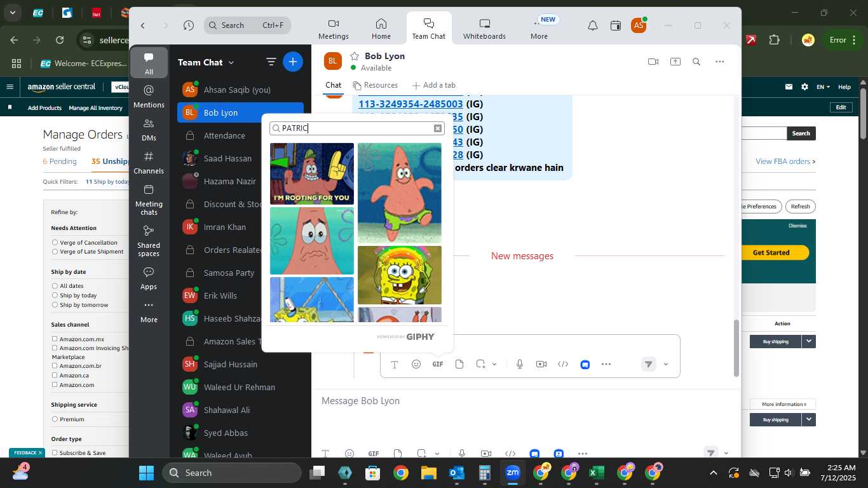Click the file attachment icon
Screen dimensions: 868x488
459,364
